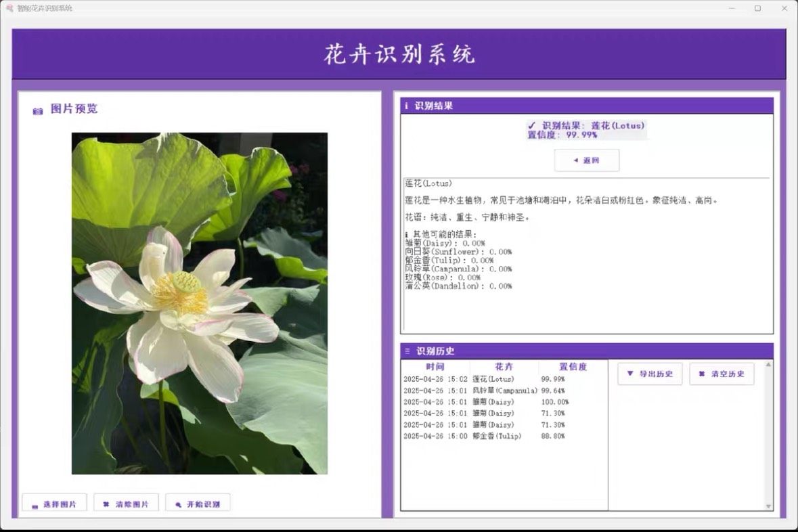This screenshot has height=532, width=798.
Task: Click the app icon in title bar
Action: click(x=9, y=8)
